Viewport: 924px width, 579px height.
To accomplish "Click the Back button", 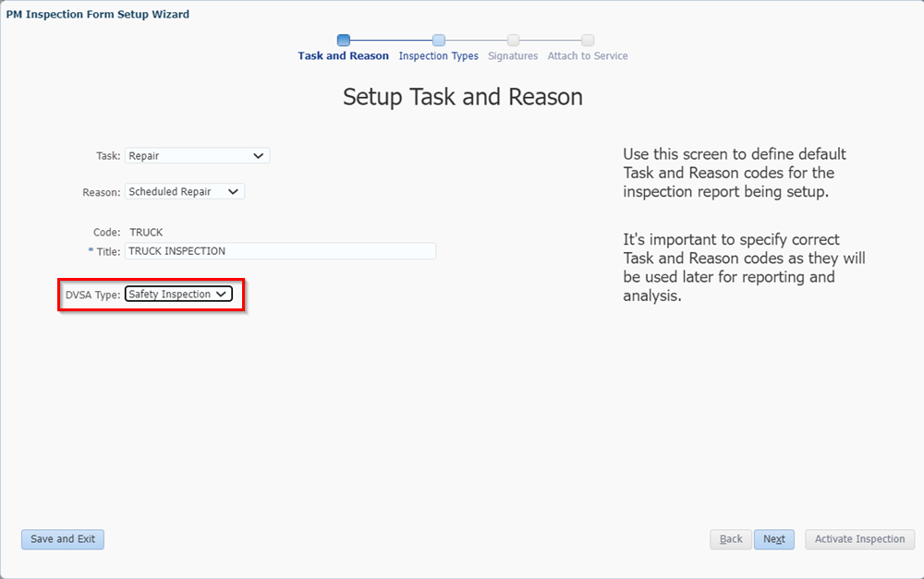I will pyautogui.click(x=731, y=539).
